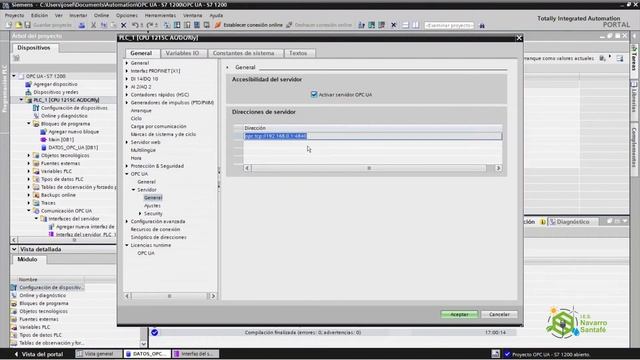The height and width of the screenshot is (360, 640).
Task: Expand Interfaz PROFINET [X1] node
Action: click(x=127, y=71)
